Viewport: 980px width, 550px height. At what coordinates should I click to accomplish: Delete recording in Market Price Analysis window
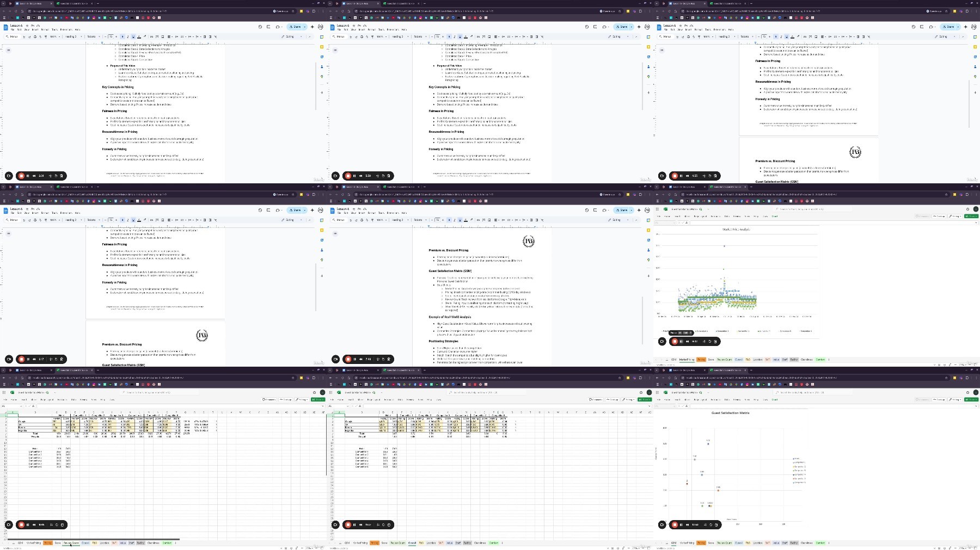(715, 341)
